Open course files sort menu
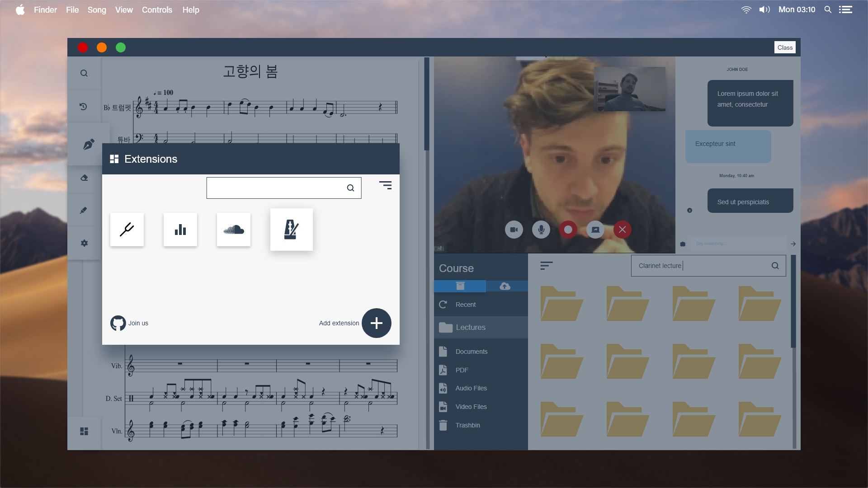Image resolution: width=868 pixels, height=488 pixels. click(x=546, y=266)
